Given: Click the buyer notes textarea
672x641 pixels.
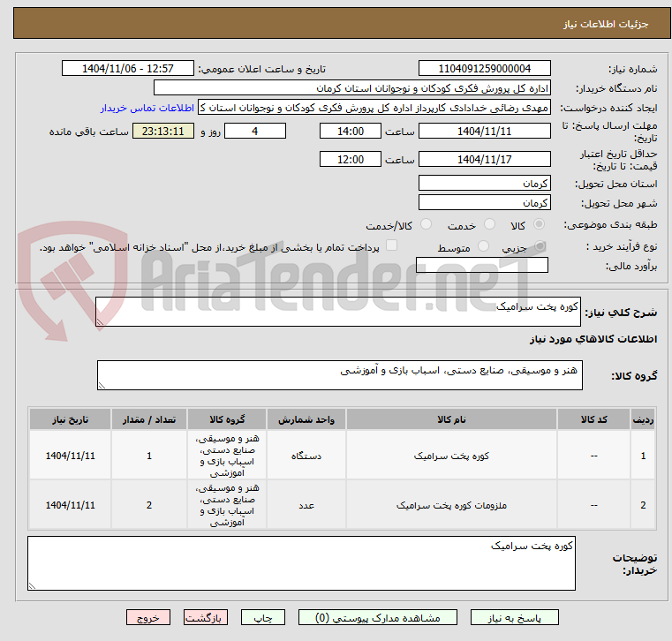Looking at the screenshot, I should click(x=301, y=563).
